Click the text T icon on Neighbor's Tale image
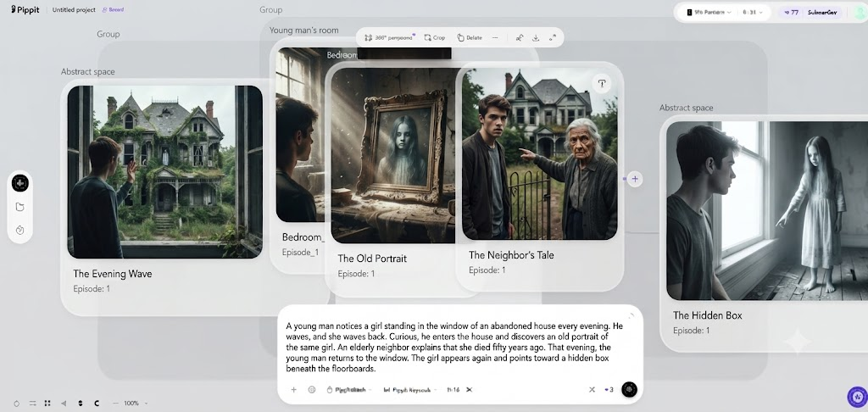Image resolution: width=868 pixels, height=412 pixels. pos(602,84)
